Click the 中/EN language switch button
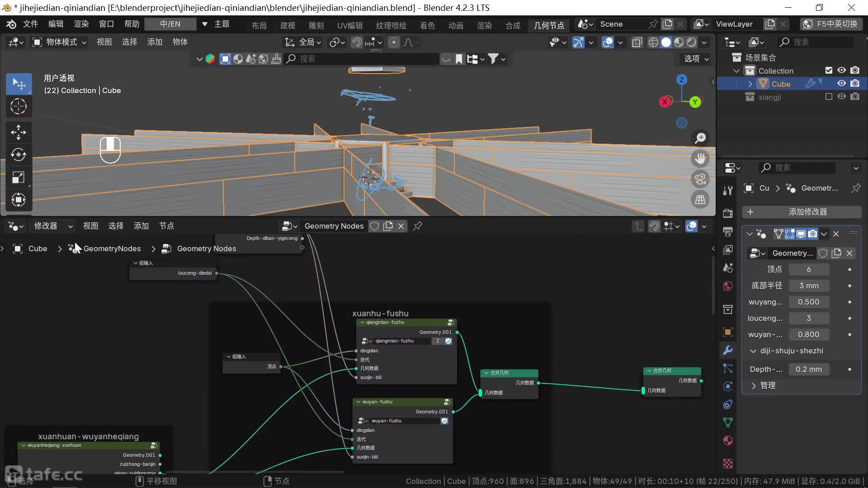Viewport: 868px width, 488px height. coord(170,24)
